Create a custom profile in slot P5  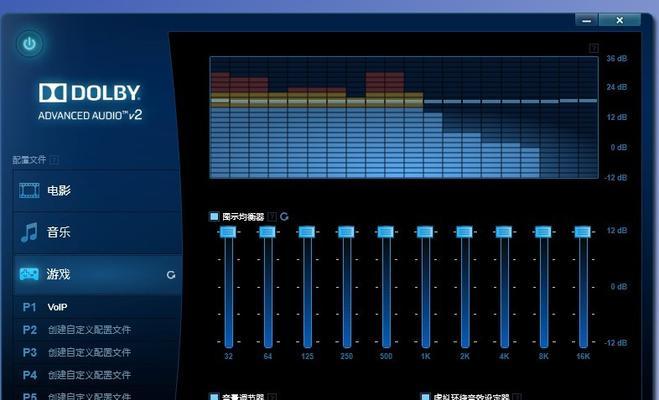[97, 394]
